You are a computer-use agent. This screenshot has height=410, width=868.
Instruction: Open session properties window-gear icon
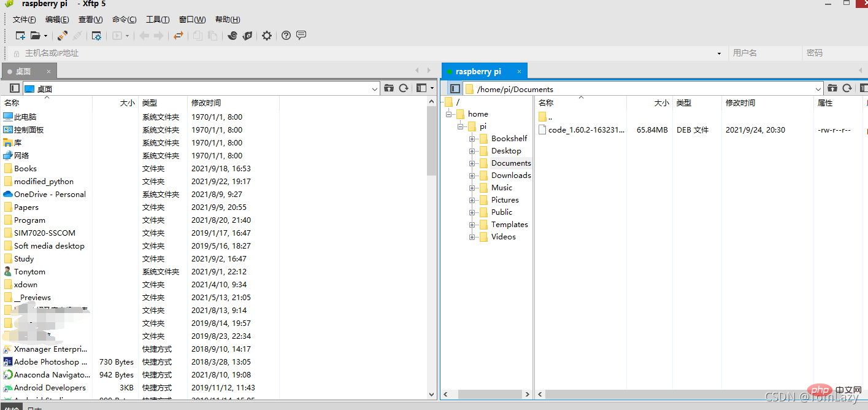coord(96,36)
